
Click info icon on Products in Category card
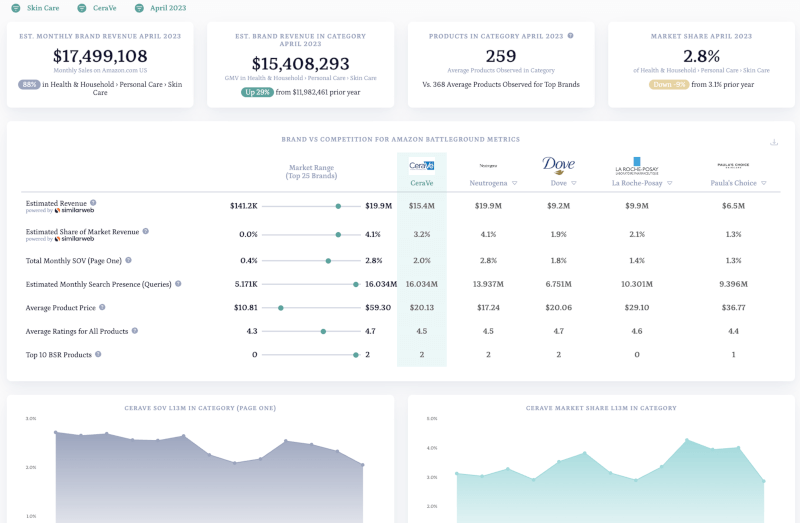coord(570,35)
